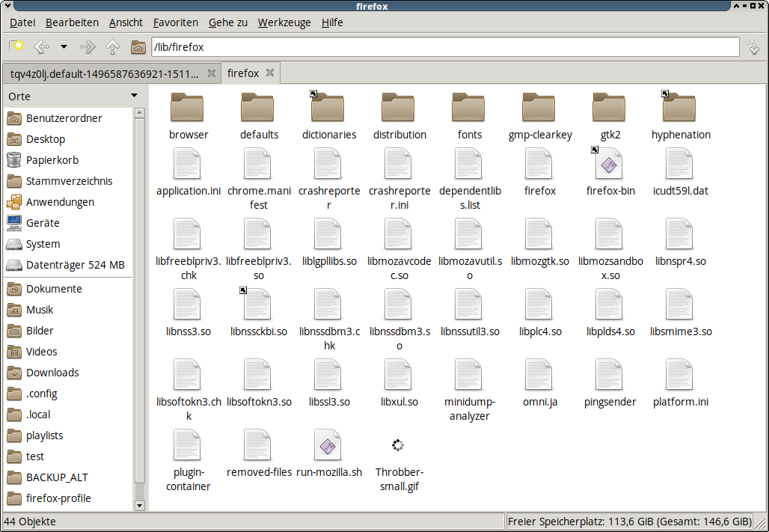The width and height of the screenshot is (769, 532).
Task: Click the clear address bar icon on right
Action: click(x=753, y=47)
